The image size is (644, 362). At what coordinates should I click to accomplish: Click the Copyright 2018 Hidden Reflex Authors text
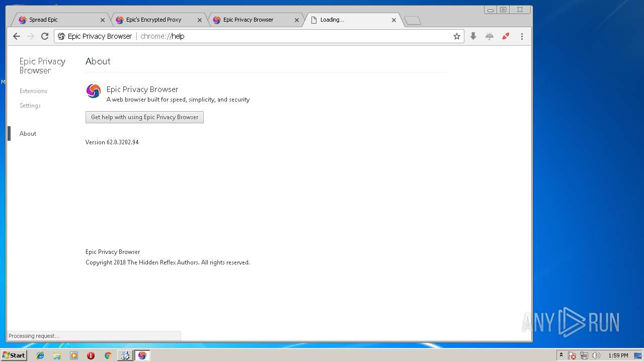tap(168, 262)
